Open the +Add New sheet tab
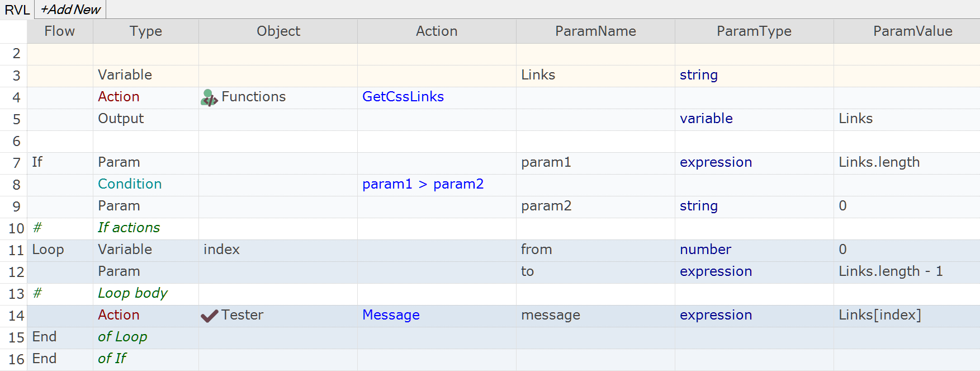 click(70, 10)
